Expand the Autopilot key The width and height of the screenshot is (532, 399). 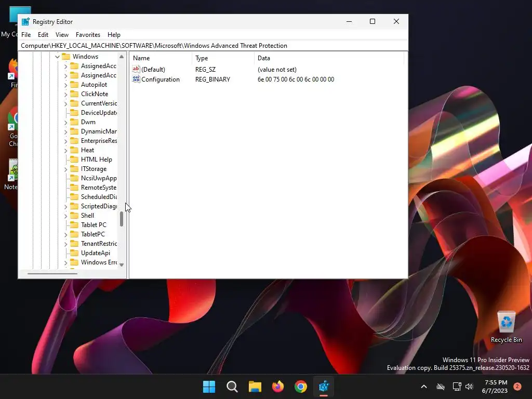coord(66,85)
